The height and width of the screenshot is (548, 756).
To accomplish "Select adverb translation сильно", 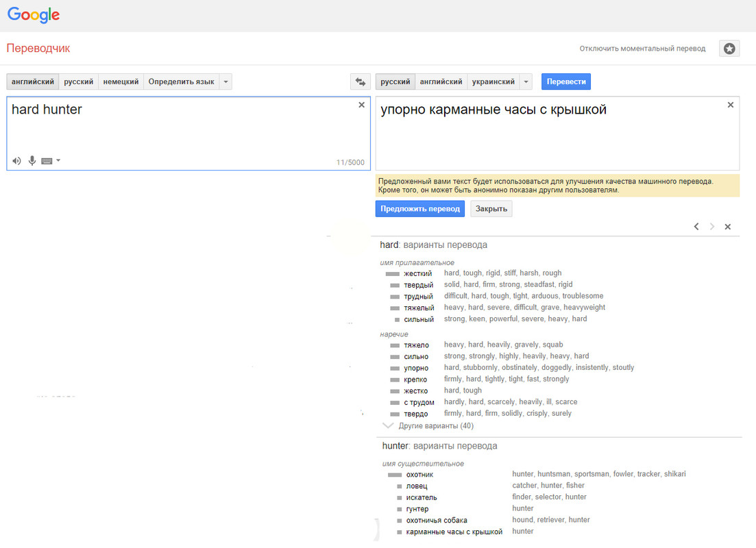I will point(416,357).
